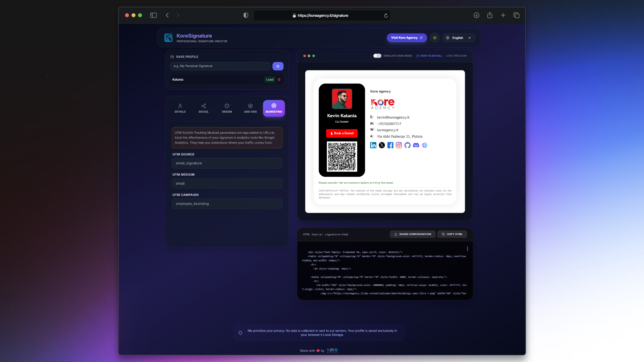Image resolution: width=644 pixels, height=362 pixels.
Task: Toggle the browser sidebar panel
Action: pos(153,15)
